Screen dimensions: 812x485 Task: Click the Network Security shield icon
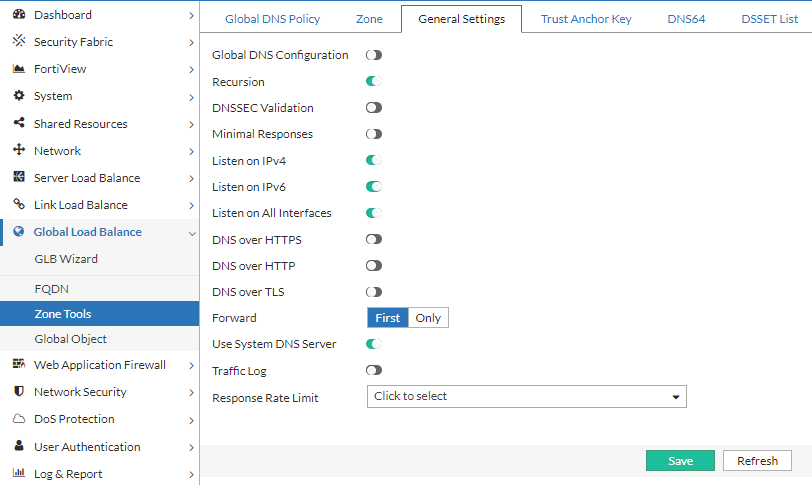pyautogui.click(x=18, y=392)
